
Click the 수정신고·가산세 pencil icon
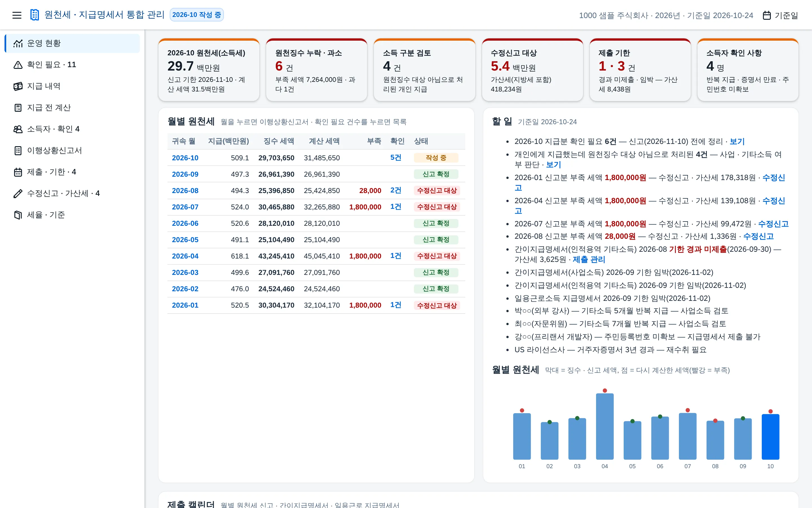coord(18,194)
